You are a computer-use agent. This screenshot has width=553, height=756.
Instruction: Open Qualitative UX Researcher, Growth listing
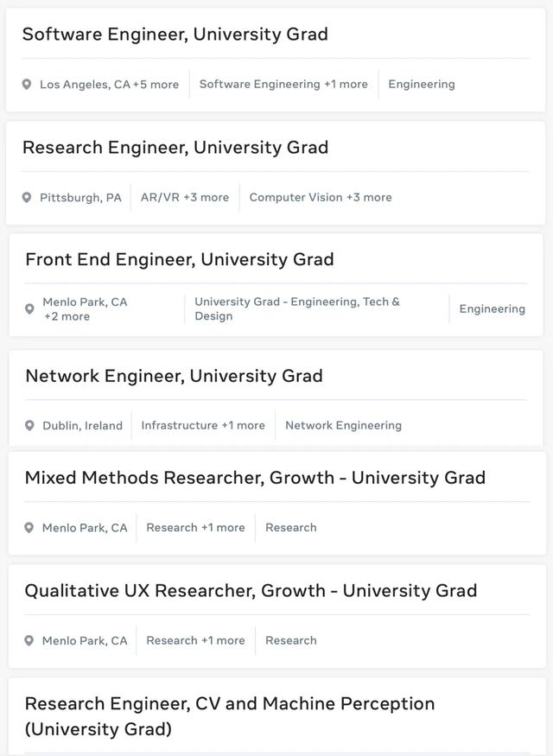(251, 591)
